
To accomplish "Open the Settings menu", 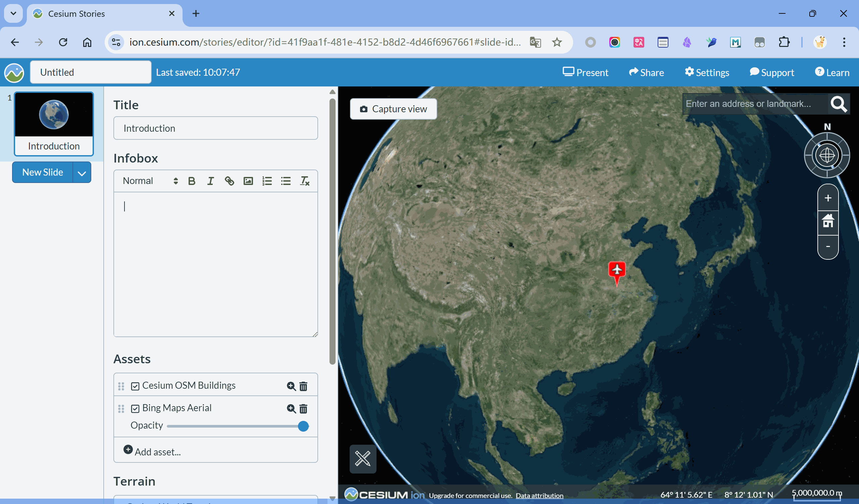I will point(707,72).
